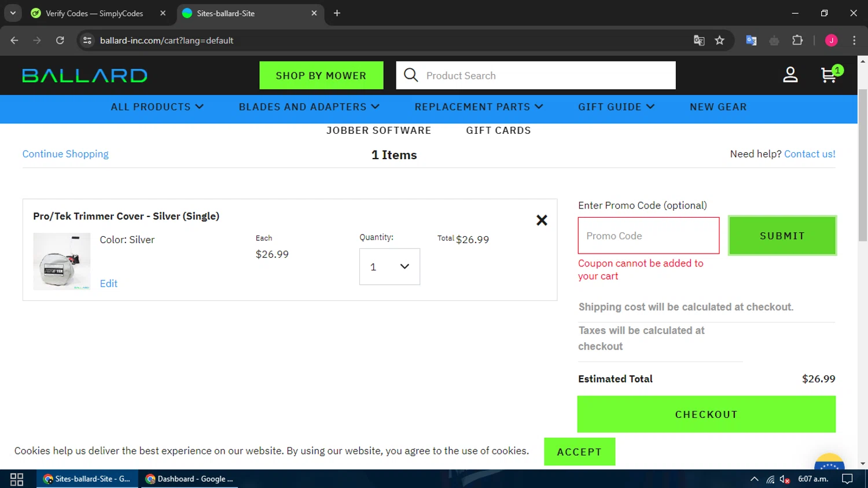Submit the promo code

pos(782,236)
